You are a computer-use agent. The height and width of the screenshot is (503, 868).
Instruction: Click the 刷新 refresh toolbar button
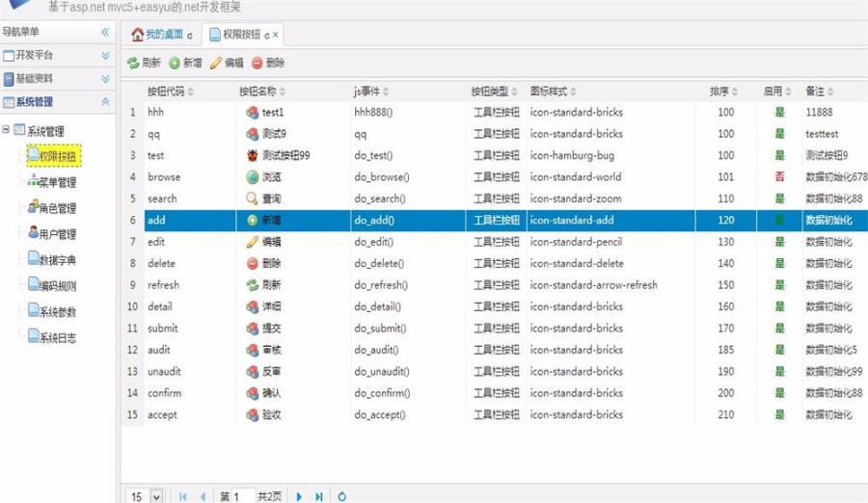pos(144,63)
